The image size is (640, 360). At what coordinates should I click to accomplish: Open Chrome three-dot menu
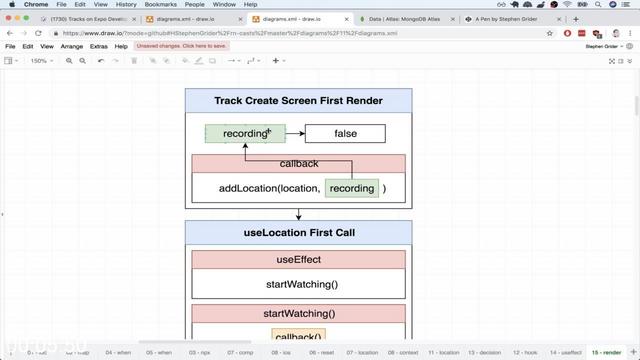coord(631,33)
